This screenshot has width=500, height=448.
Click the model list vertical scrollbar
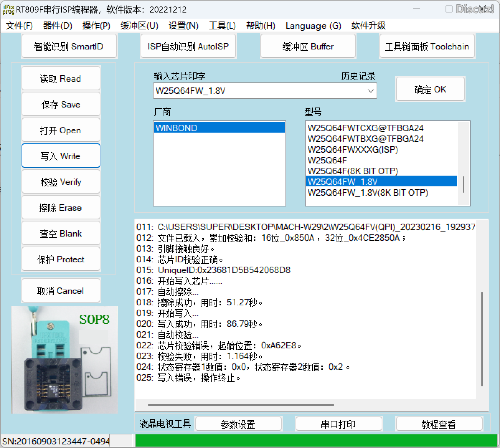pos(463,184)
